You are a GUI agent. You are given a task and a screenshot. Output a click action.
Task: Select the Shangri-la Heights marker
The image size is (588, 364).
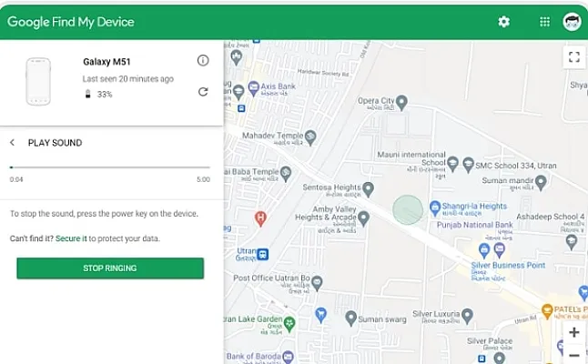point(435,208)
